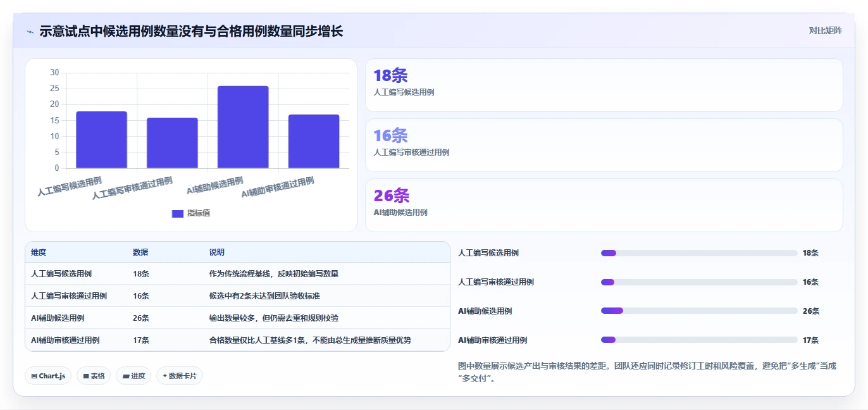
Task: Click the 维度 column header
Action: (x=39, y=252)
